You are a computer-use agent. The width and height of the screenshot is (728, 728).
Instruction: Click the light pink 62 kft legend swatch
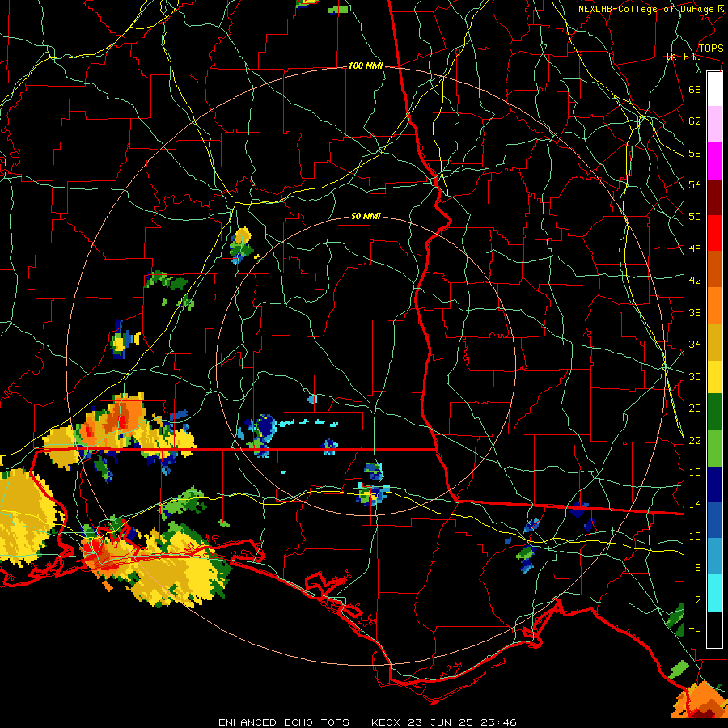[x=714, y=125]
